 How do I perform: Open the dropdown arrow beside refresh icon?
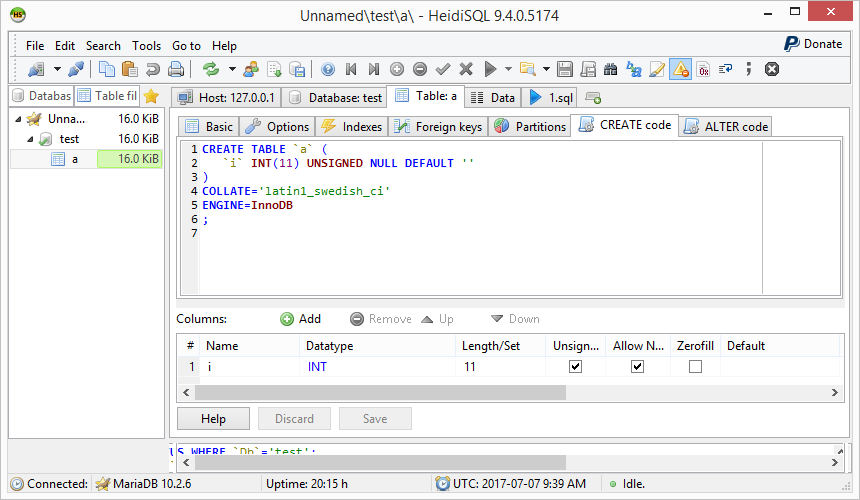(x=231, y=69)
